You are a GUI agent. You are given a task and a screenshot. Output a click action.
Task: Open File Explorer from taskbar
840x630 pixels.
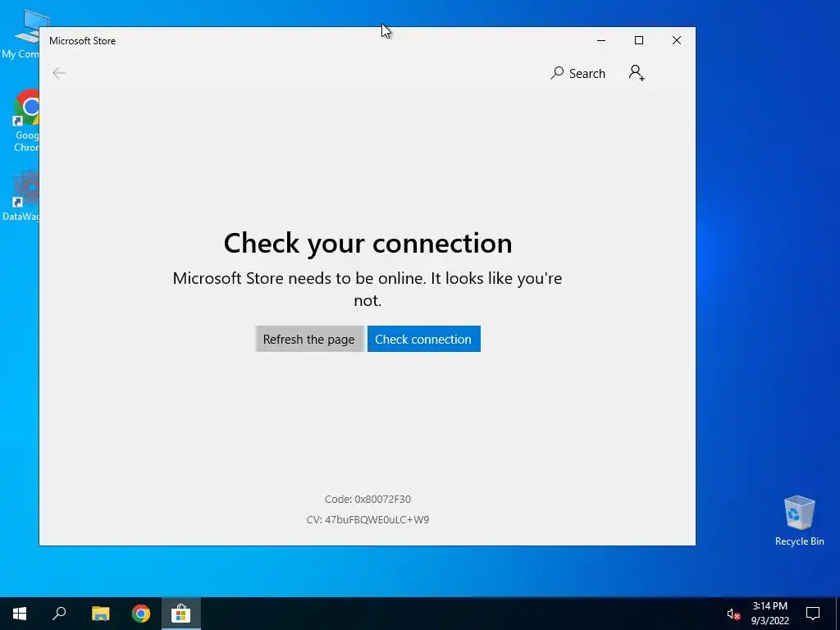tap(100, 614)
